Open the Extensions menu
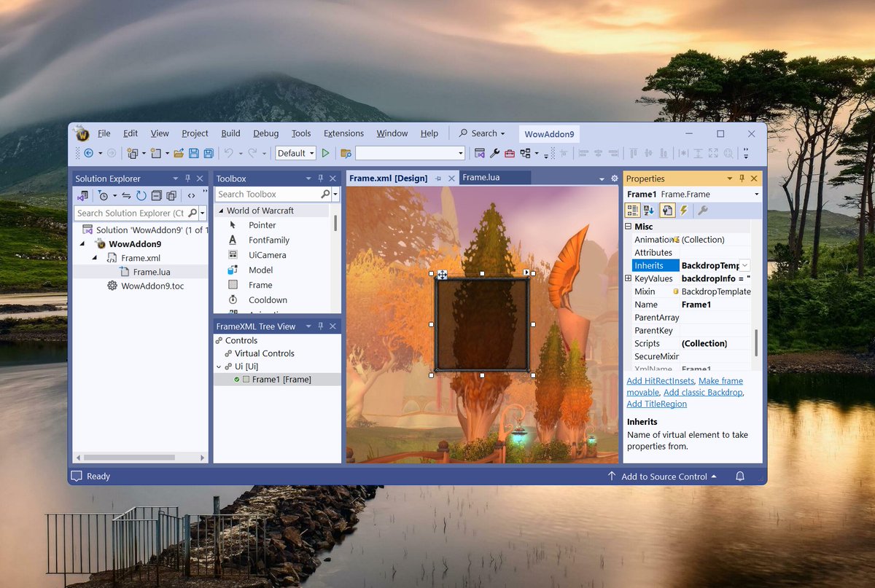The height and width of the screenshot is (588, 875). [343, 133]
